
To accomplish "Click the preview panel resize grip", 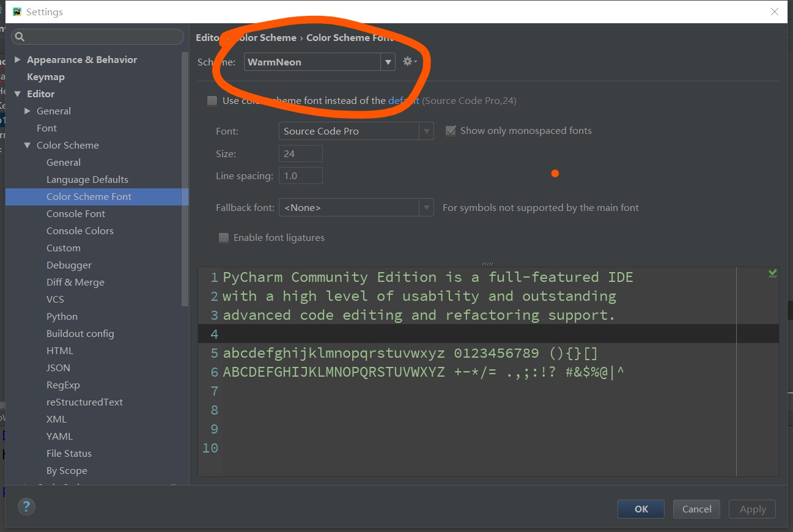I will 487,264.
